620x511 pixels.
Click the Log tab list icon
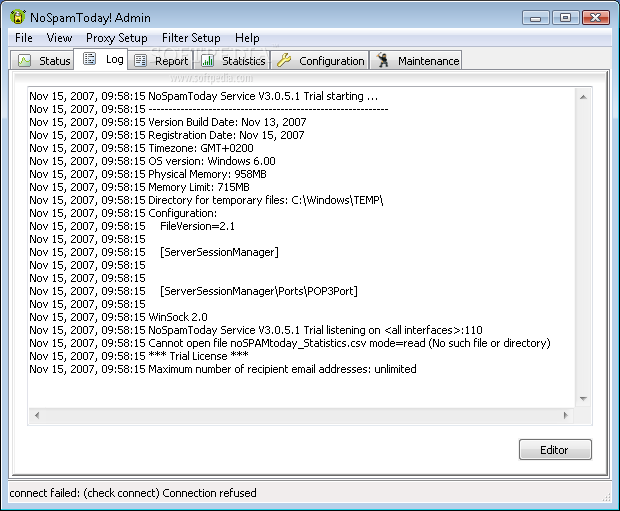[x=89, y=59]
